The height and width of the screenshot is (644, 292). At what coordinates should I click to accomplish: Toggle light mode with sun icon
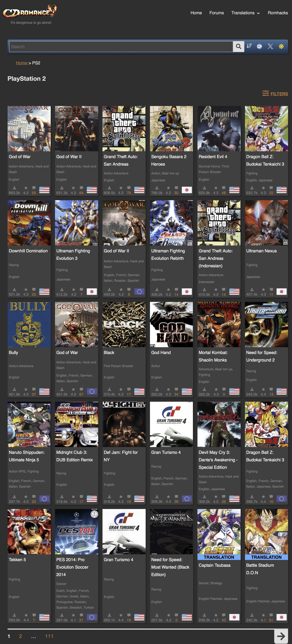point(281,46)
